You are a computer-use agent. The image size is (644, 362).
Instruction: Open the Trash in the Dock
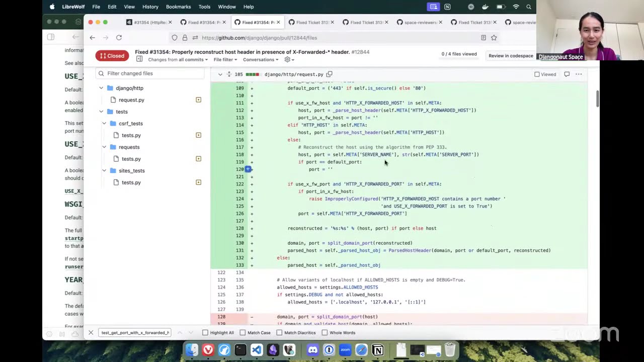pos(450,349)
